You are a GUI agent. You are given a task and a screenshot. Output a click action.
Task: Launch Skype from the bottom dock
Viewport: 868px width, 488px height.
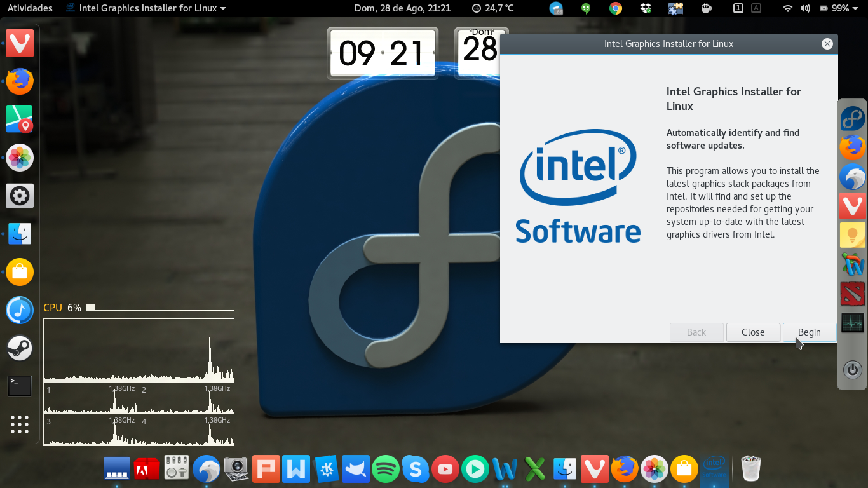point(416,469)
